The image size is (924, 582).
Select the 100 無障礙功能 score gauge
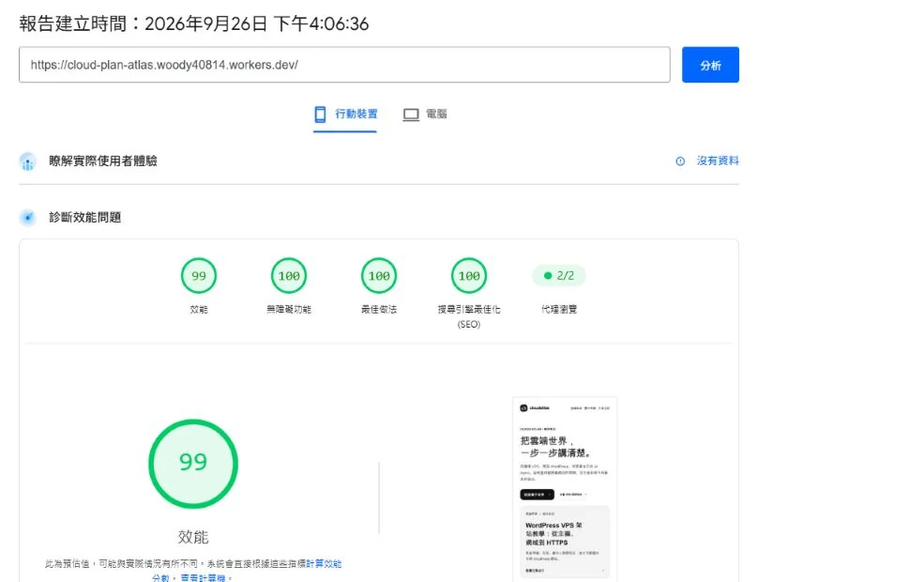click(x=289, y=275)
